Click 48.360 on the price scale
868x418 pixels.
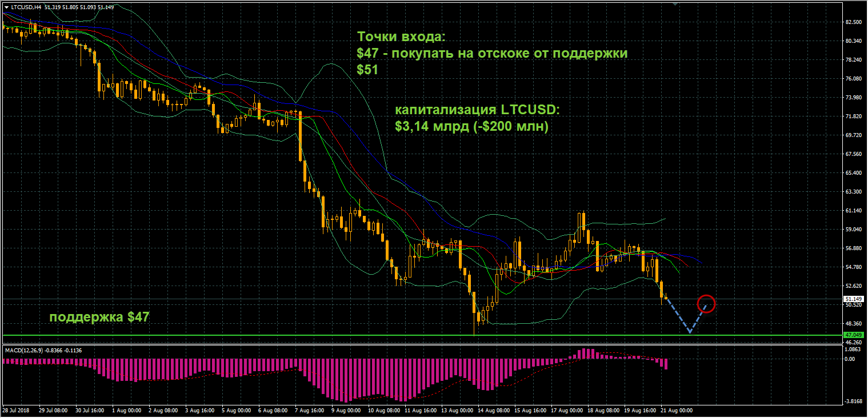click(x=853, y=323)
